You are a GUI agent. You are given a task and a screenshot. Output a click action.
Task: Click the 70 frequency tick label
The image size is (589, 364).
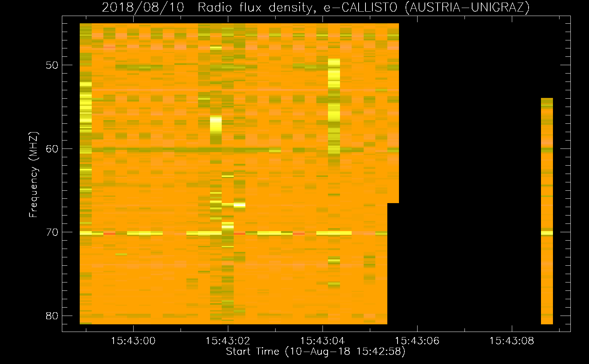click(52, 232)
